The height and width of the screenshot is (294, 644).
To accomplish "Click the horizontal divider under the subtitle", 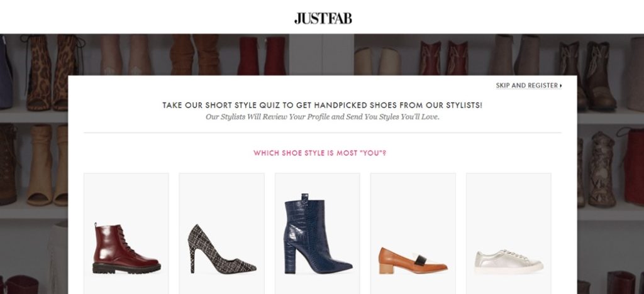I will coord(323,133).
